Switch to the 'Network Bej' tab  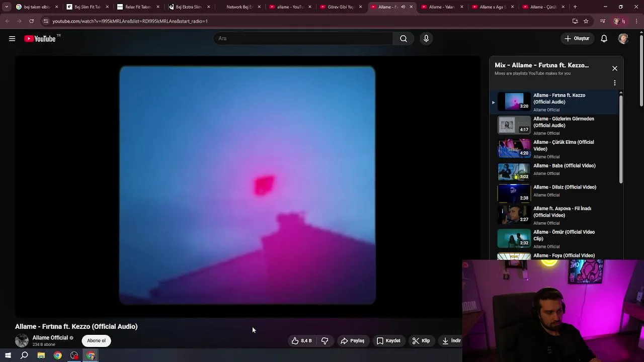click(x=239, y=7)
